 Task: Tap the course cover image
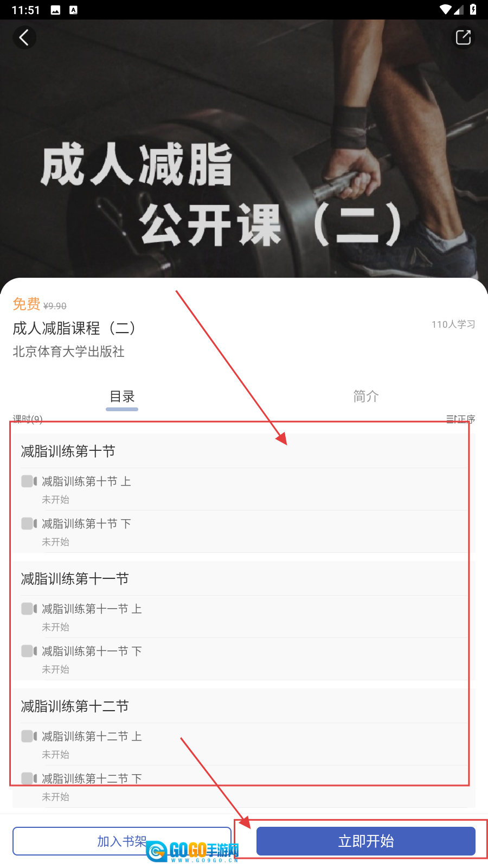[x=244, y=149]
